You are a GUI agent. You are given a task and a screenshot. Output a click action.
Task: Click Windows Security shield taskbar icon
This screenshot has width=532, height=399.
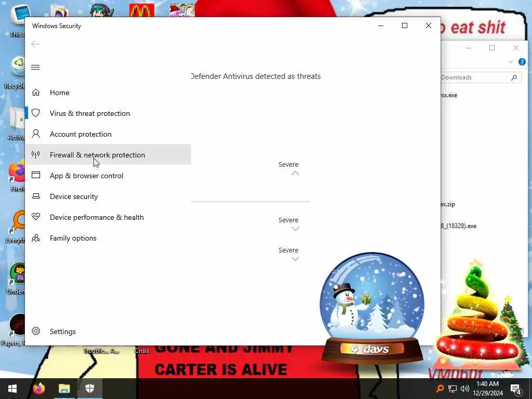[89, 389]
